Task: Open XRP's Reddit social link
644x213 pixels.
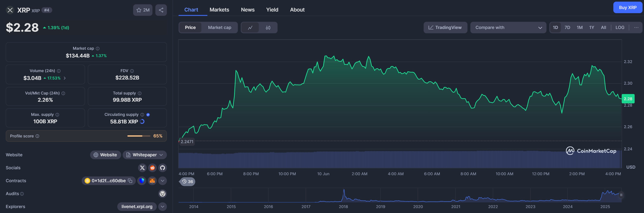Action: (152, 168)
